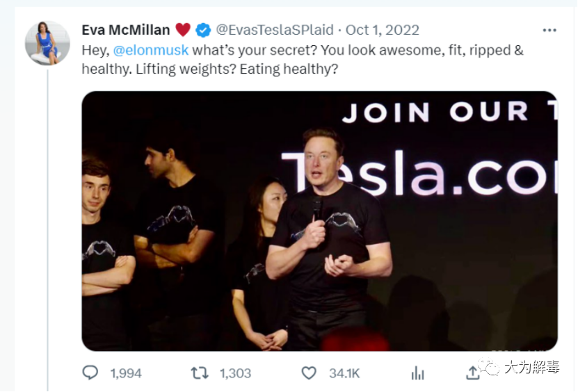Retweet using the retweet arrows icon

(200, 373)
